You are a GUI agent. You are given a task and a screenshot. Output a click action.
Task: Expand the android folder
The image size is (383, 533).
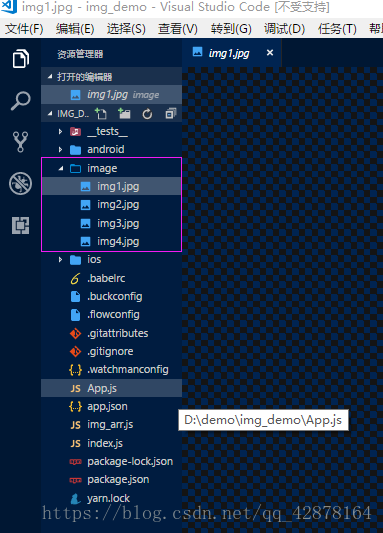coord(111,150)
